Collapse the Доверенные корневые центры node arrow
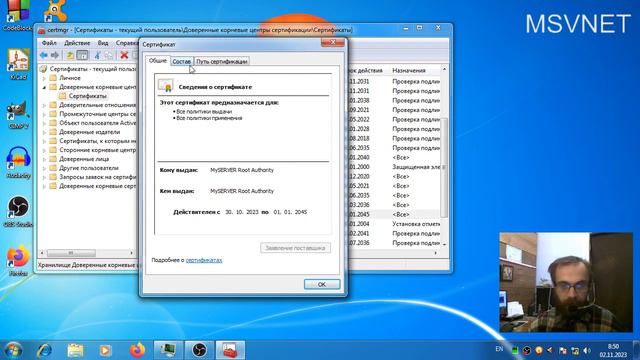This screenshot has width=640, height=360. [x=44, y=87]
